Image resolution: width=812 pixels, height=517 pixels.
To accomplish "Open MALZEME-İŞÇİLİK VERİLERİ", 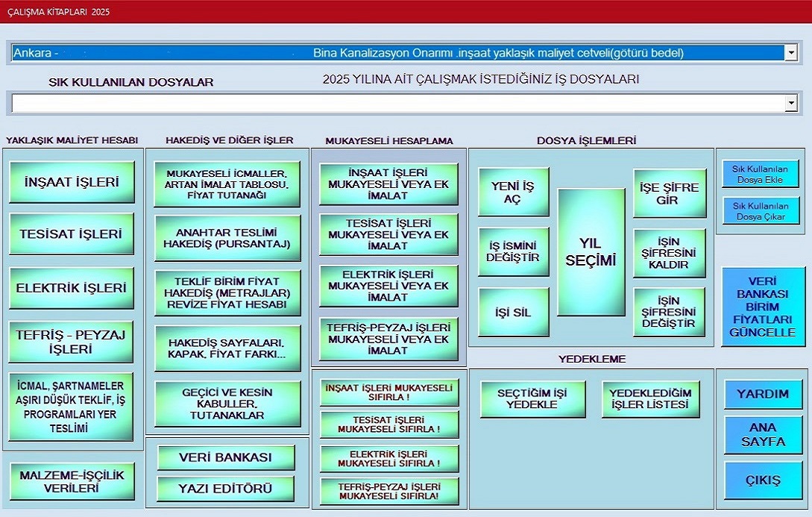I will click(x=72, y=481).
